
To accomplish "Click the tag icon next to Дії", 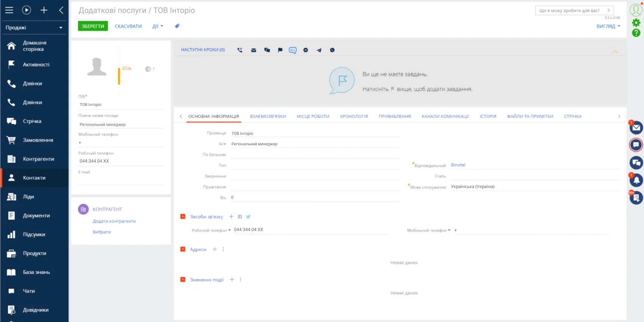I will coord(177,26).
